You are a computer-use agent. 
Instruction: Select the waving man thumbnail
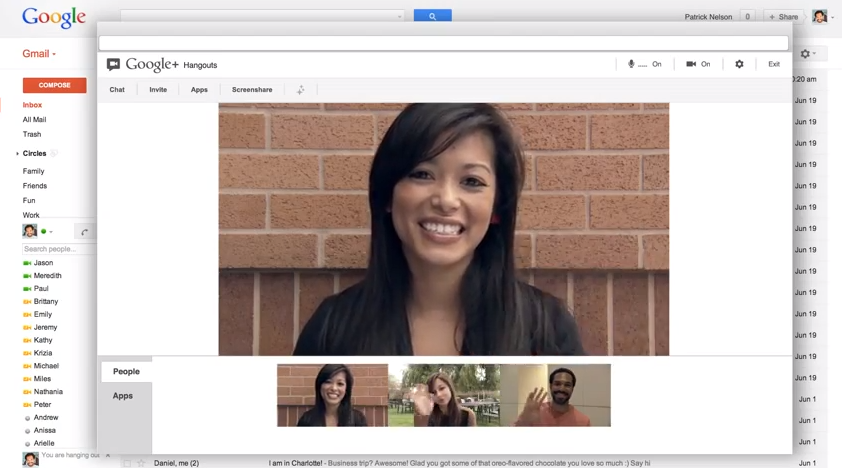point(555,396)
